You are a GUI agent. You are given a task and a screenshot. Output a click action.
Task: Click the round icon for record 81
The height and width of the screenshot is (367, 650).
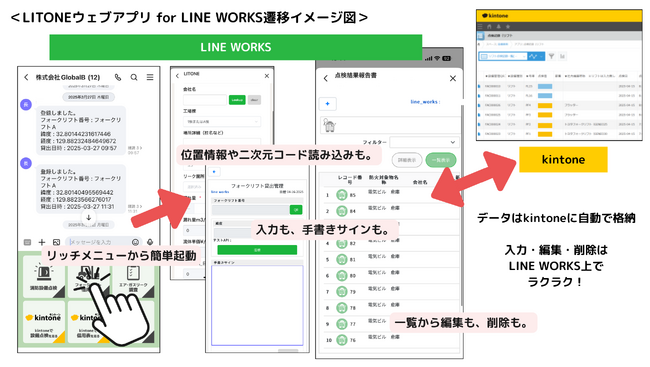[342, 260]
